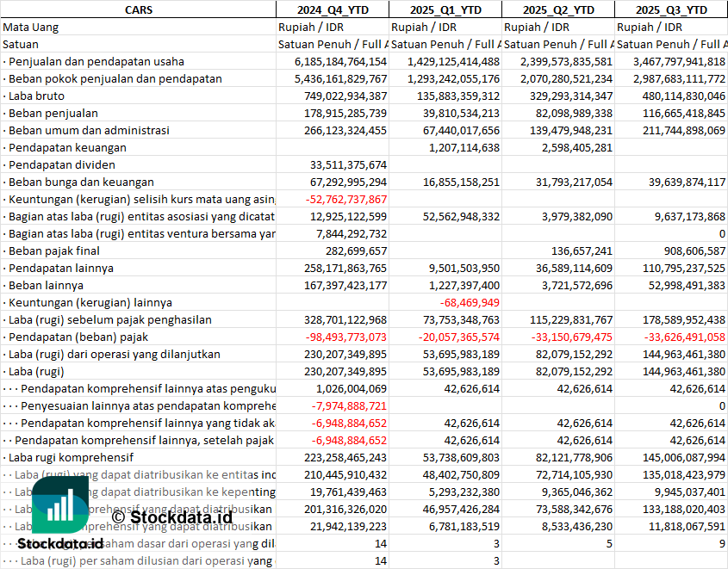The width and height of the screenshot is (728, 569).
Task: Click the 2025_Q2_YTD column header
Action: pos(558,9)
